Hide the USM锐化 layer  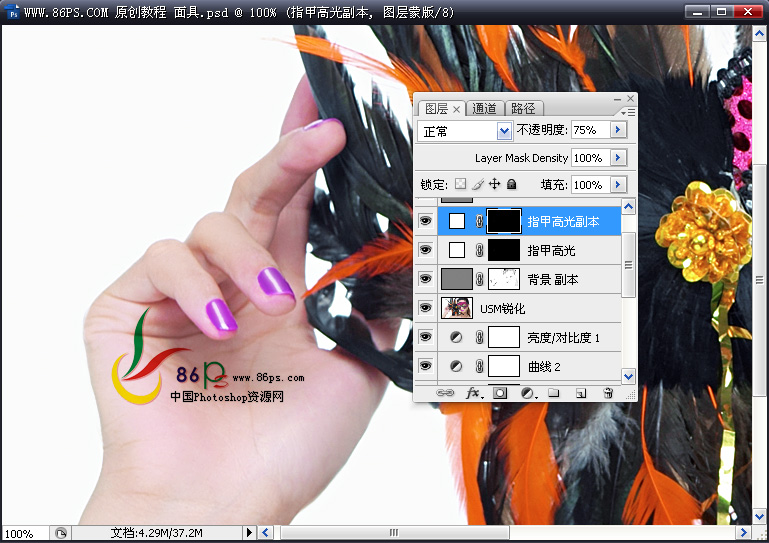click(x=426, y=308)
